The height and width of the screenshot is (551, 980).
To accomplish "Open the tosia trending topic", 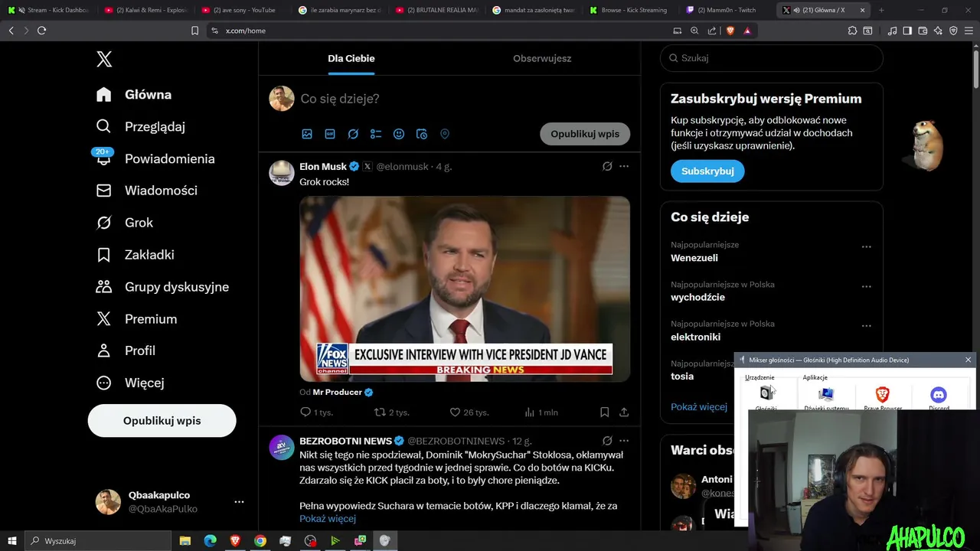I will point(682,377).
